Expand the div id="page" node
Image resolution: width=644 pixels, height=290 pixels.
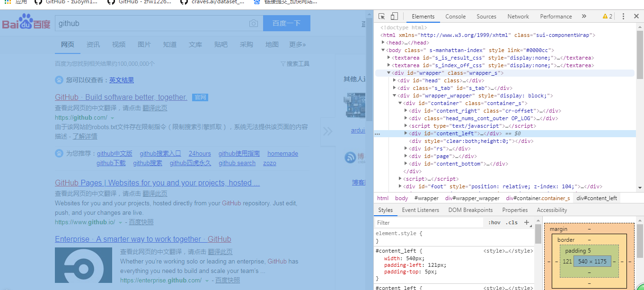[x=406, y=156]
